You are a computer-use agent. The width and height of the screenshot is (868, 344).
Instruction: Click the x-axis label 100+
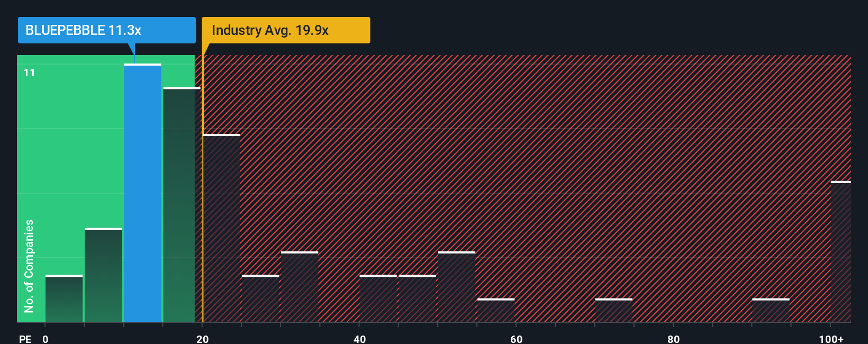pos(831,339)
